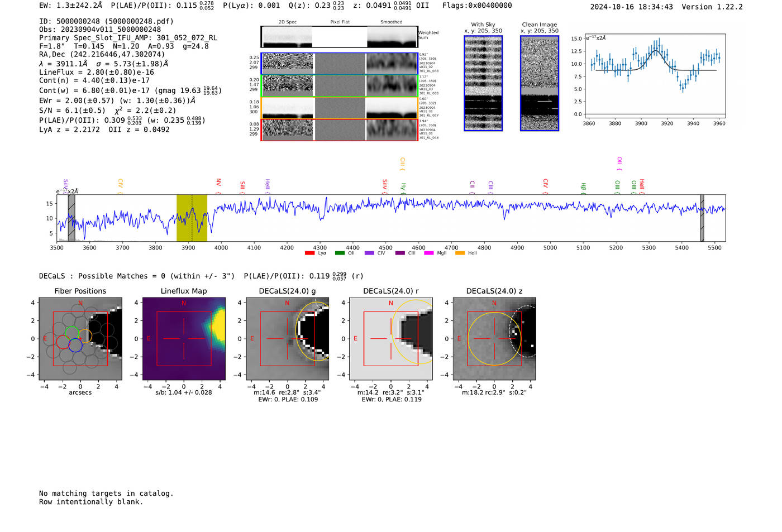This screenshot has height=532, width=782.
Task: Click the red Lyα legend swatch
Action: pyautogui.click(x=309, y=253)
